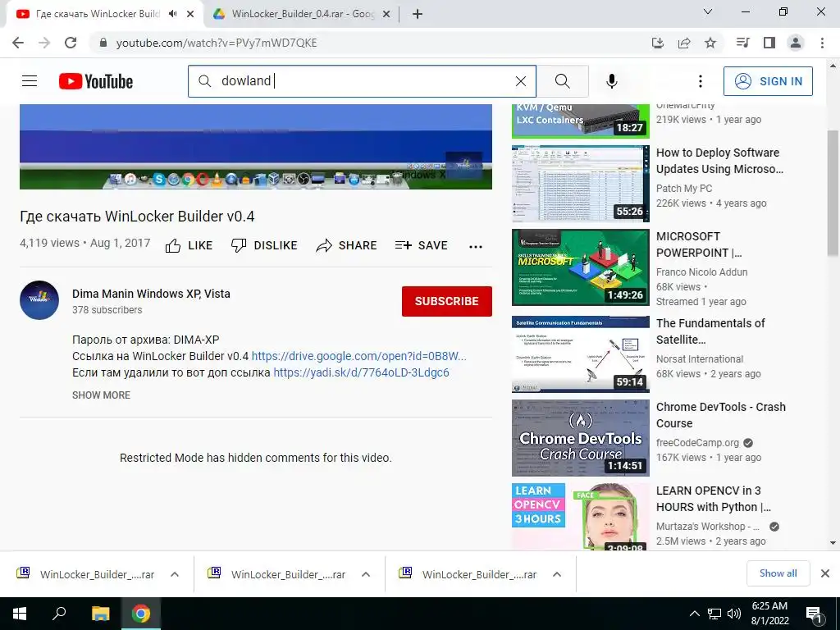Open the system volume tray icon
The image size is (840, 630).
coord(734,614)
